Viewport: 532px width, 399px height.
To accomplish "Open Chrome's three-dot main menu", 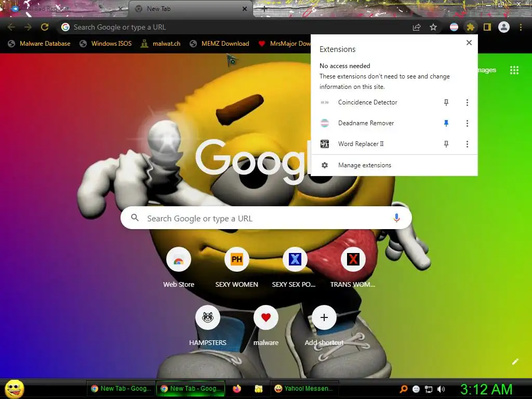I will [521, 27].
